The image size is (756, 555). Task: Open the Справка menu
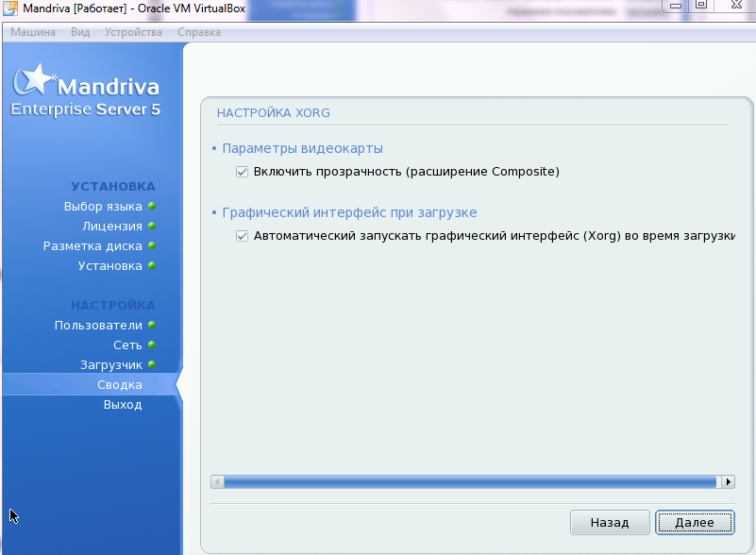198,32
